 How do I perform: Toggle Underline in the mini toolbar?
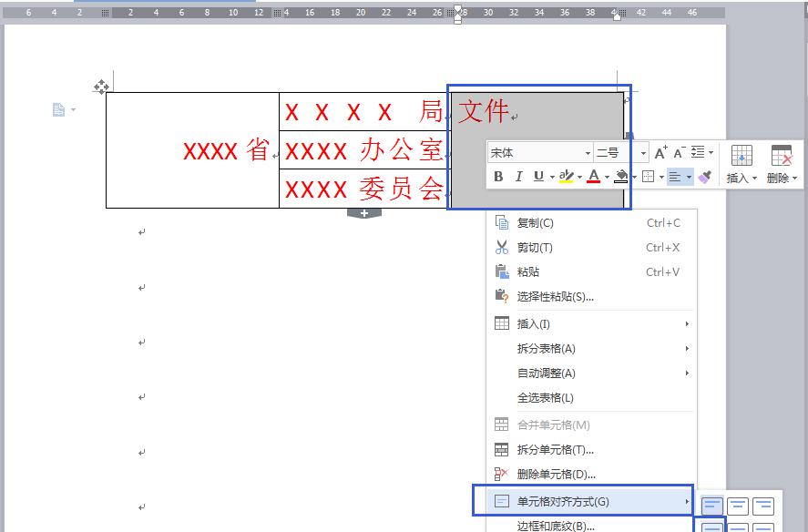538,177
